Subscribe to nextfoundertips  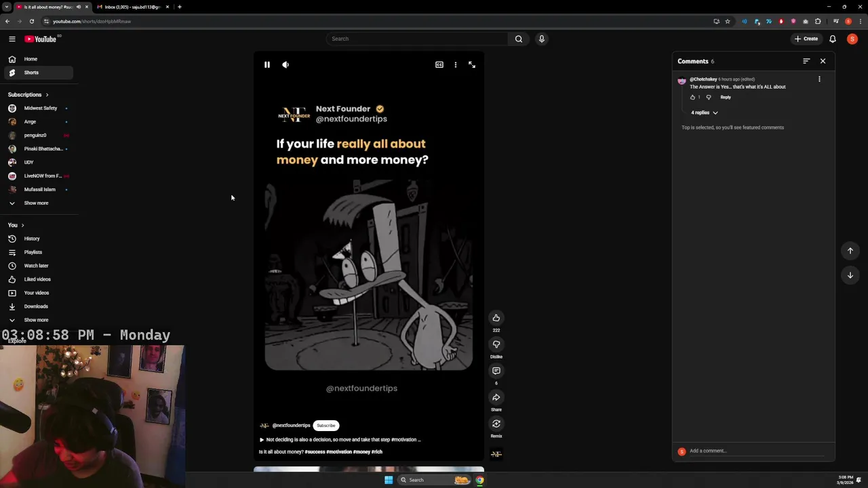point(326,426)
